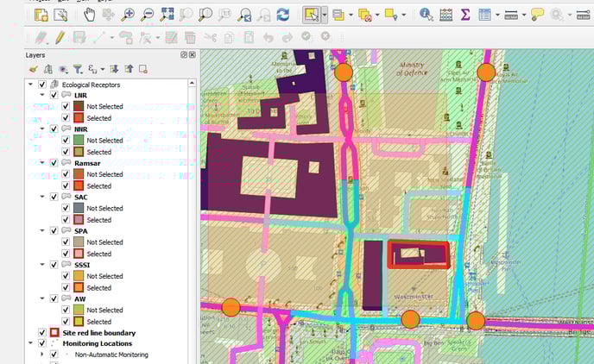Viewport: 594px width, 364px height.
Task: Expand the Non-Automatic Monitoring group
Action: [42, 355]
